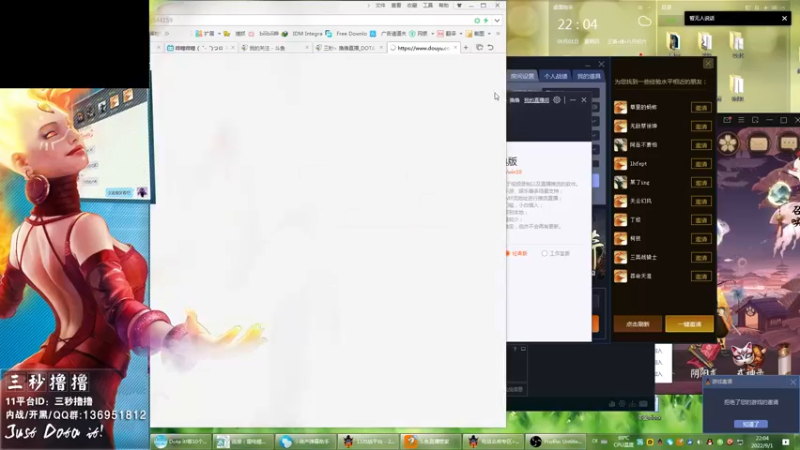This screenshot has width=800, height=450.
Task: Open the 扩展 extensions toolbar item
Action: click(x=205, y=34)
